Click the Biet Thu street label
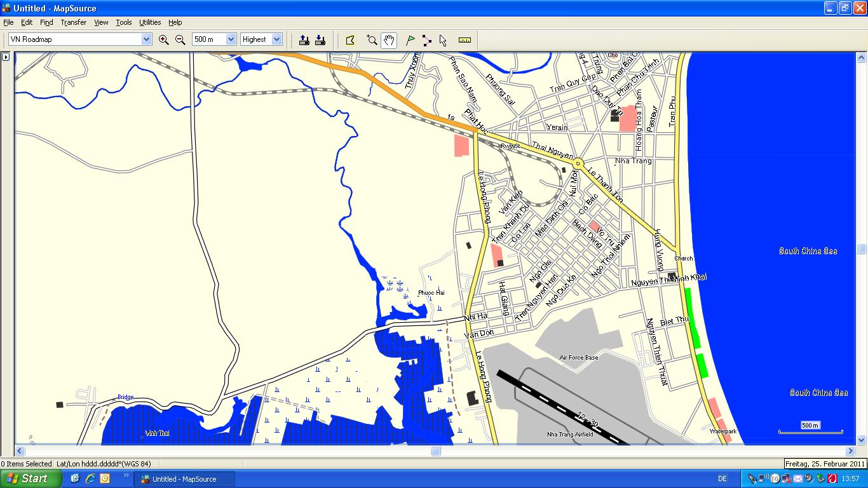Screen dimensions: 868x488 (x=674, y=321)
